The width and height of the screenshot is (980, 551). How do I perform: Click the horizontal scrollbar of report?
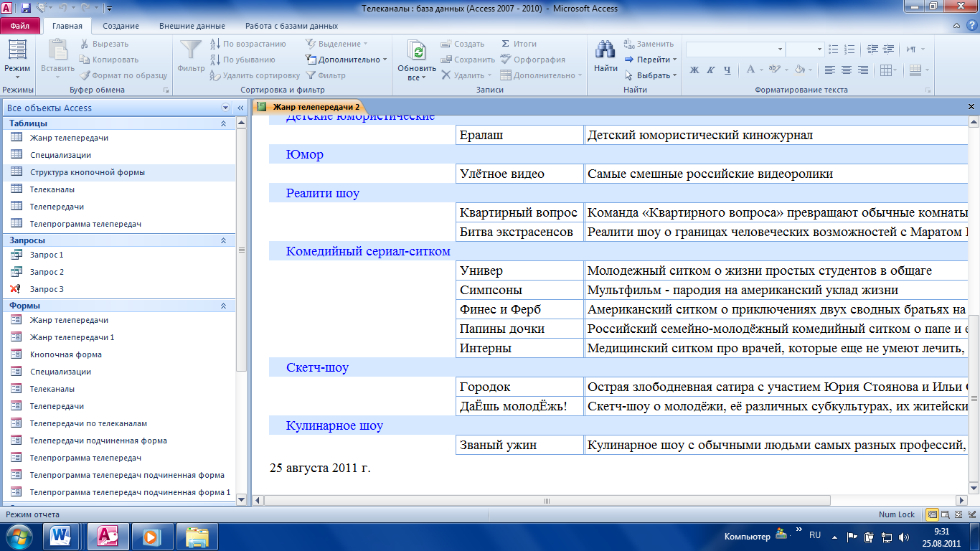click(545, 500)
